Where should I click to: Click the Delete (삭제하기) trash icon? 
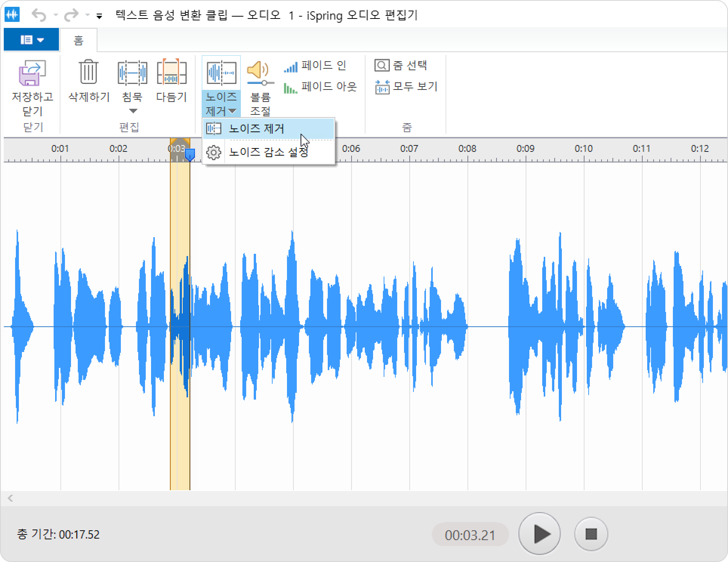pos(88,71)
